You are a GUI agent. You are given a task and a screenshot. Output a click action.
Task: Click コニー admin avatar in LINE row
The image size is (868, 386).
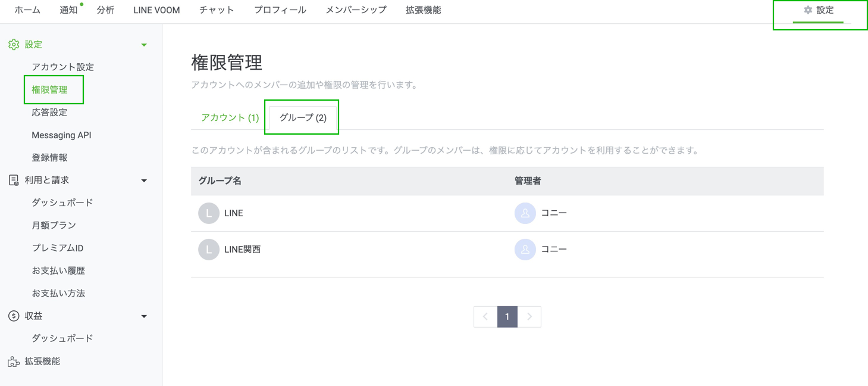tap(525, 213)
